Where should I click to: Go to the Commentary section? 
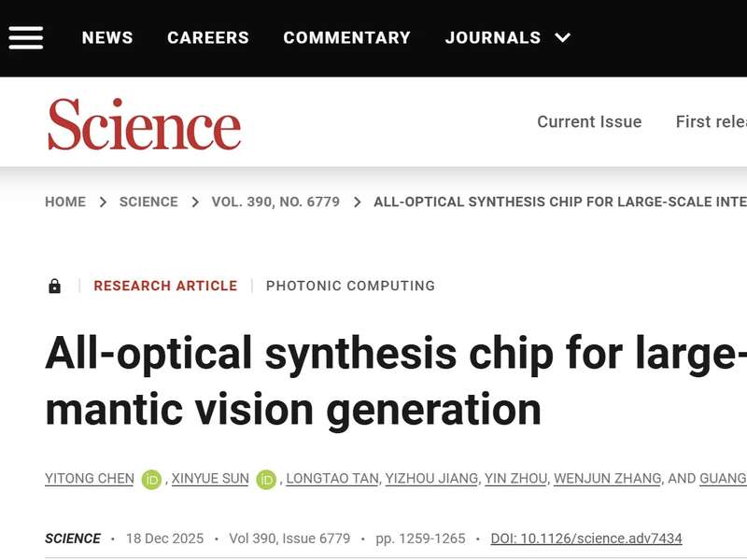(346, 38)
